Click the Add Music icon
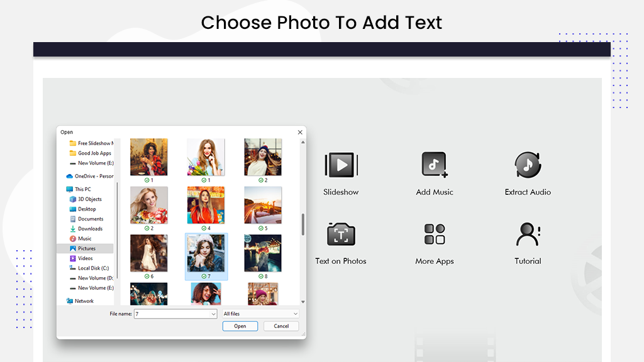Viewport: 644px width, 362px height. 434,165
